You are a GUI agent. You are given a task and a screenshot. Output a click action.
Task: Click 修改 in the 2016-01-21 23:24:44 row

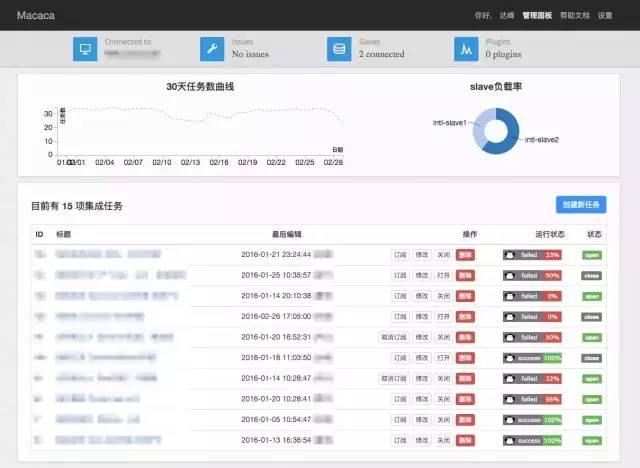point(422,255)
